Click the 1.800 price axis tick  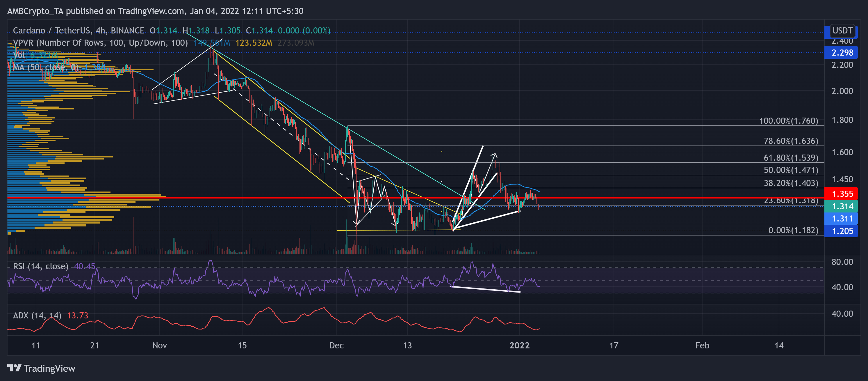pyautogui.click(x=842, y=120)
